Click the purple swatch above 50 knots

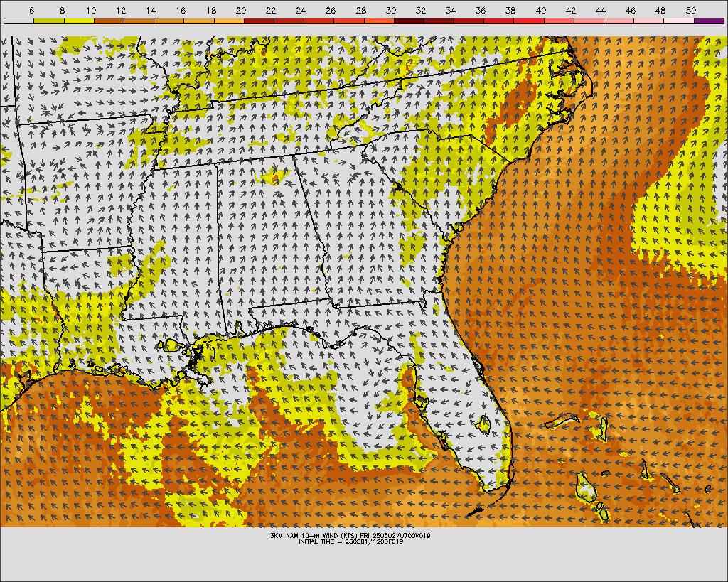(x=709, y=21)
